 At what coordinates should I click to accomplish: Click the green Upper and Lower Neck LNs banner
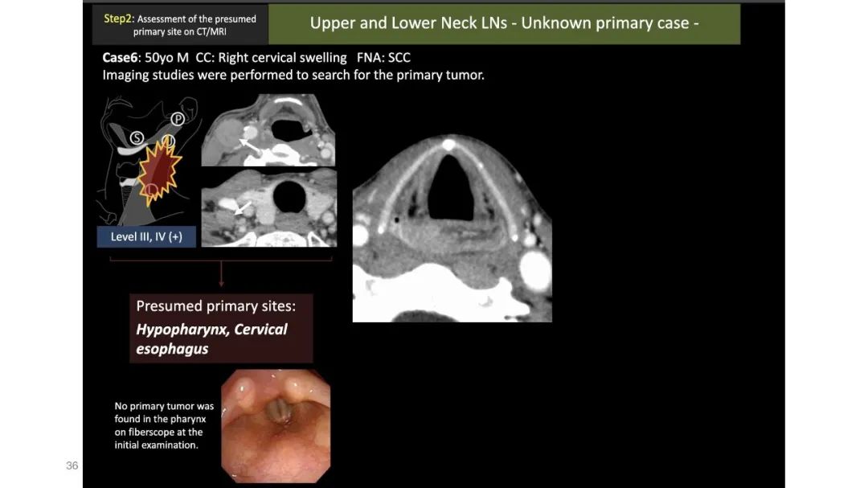tap(504, 24)
